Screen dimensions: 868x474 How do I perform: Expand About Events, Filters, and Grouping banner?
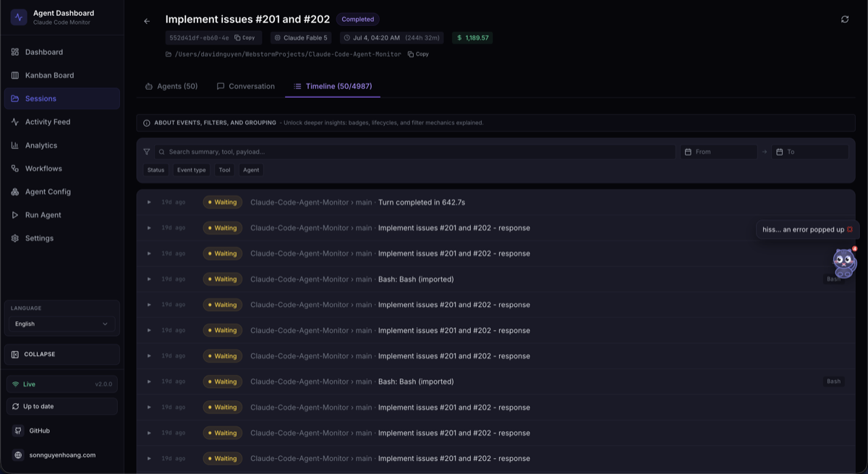click(x=495, y=123)
